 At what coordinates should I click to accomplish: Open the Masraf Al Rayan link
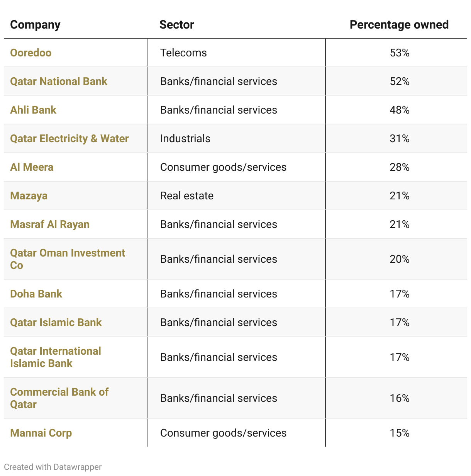(50, 224)
